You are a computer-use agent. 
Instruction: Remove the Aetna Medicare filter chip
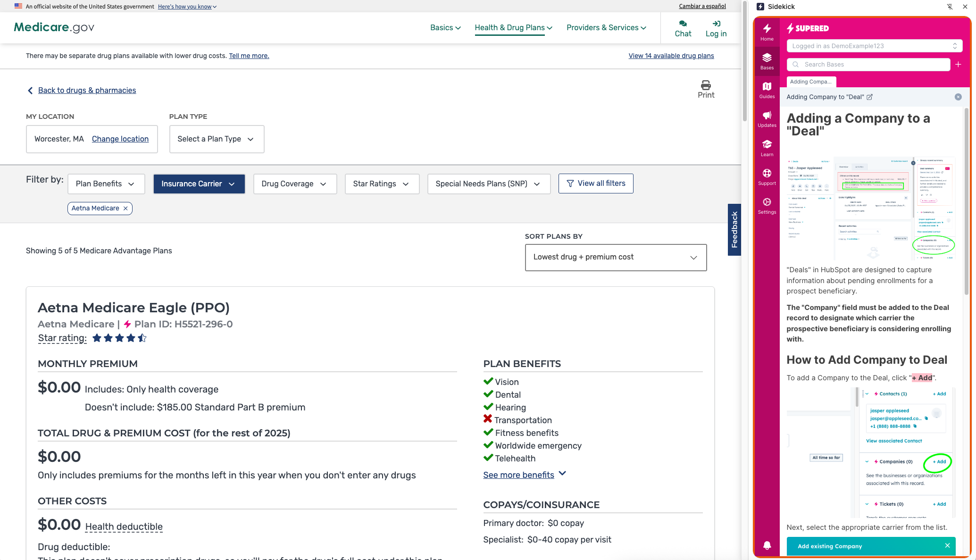[x=125, y=208]
